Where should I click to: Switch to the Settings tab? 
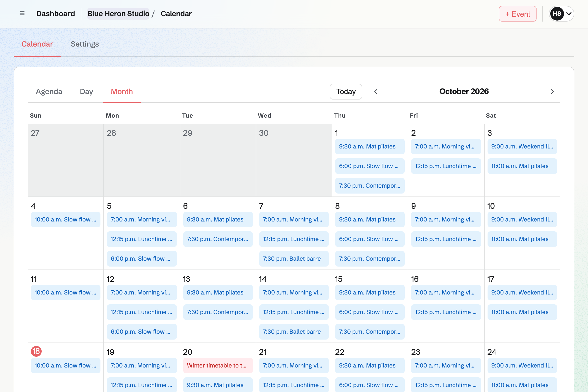pyautogui.click(x=85, y=44)
